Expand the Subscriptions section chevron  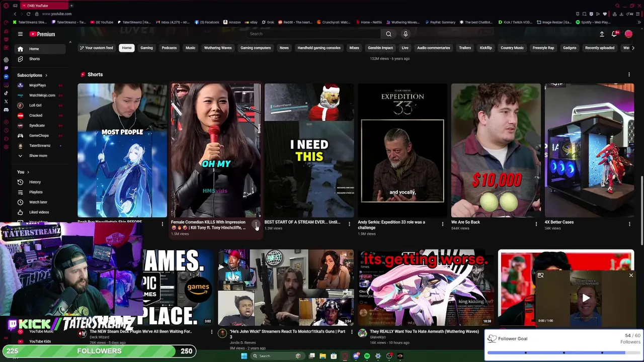[x=46, y=75]
